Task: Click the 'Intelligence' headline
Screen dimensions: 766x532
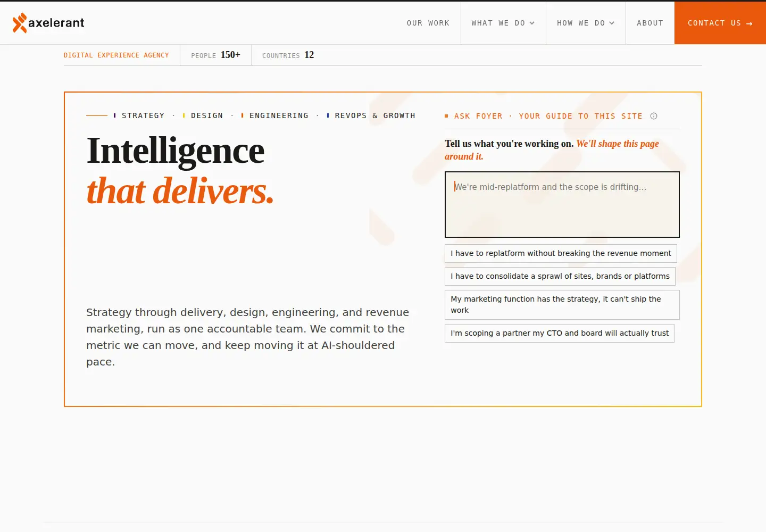Action: pos(176,152)
